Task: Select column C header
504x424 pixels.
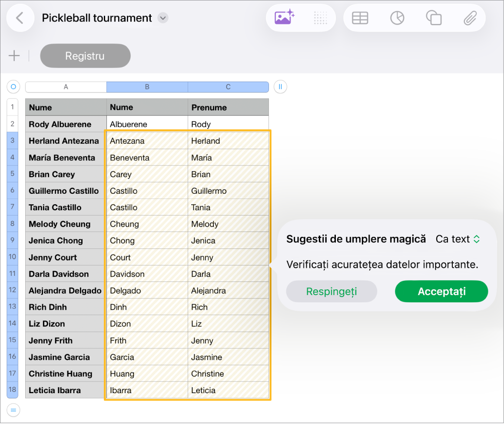Action: point(228,87)
